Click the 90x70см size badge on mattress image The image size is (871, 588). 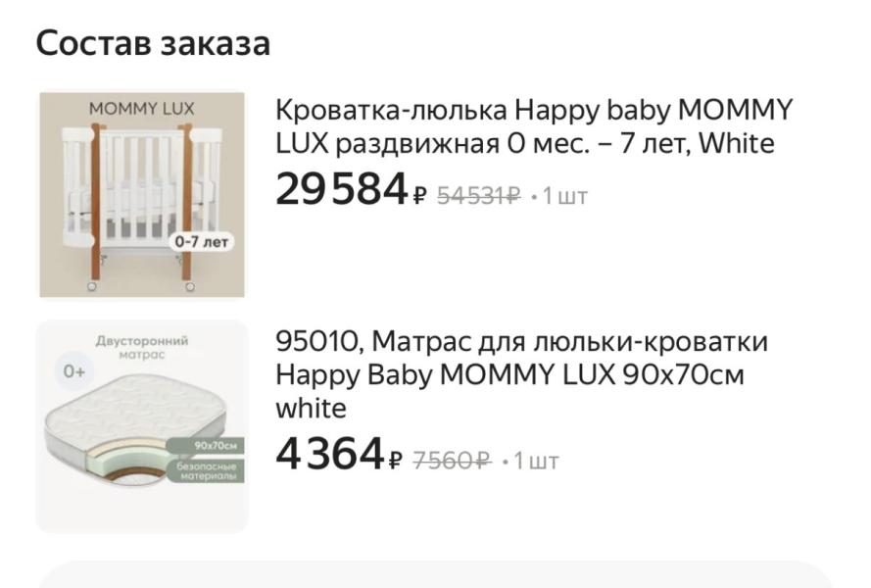pos(210,446)
